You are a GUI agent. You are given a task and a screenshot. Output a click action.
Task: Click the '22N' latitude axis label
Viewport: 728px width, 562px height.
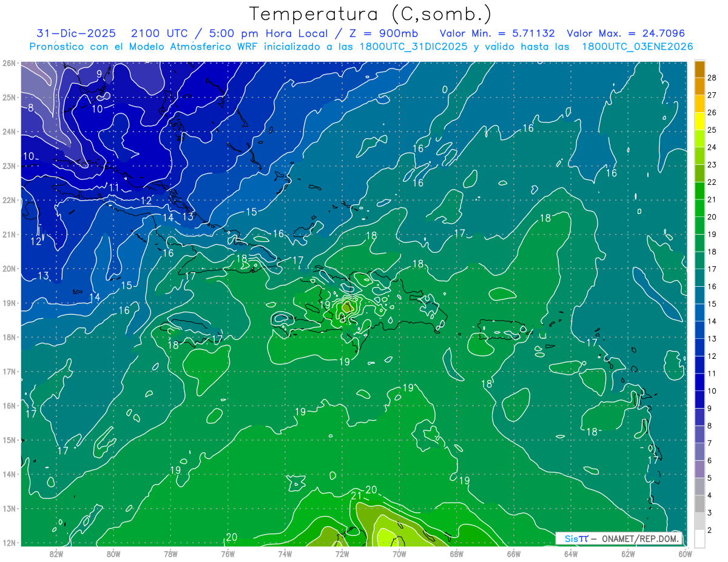(x=9, y=200)
